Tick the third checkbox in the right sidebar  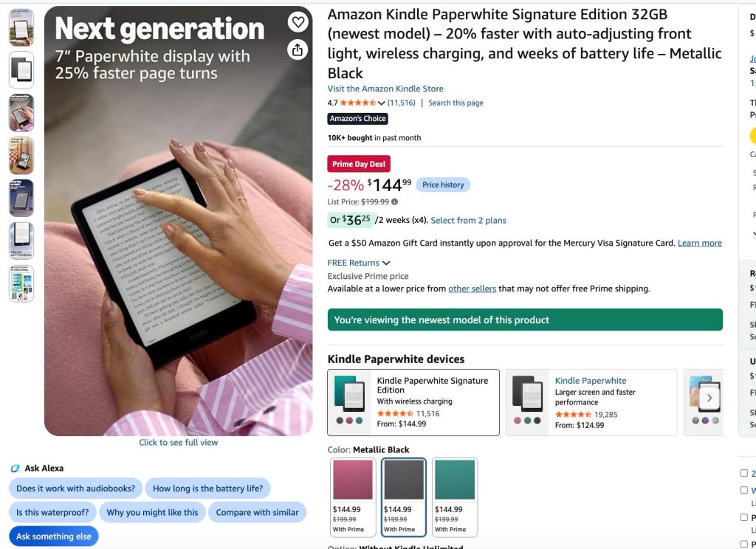point(744,518)
